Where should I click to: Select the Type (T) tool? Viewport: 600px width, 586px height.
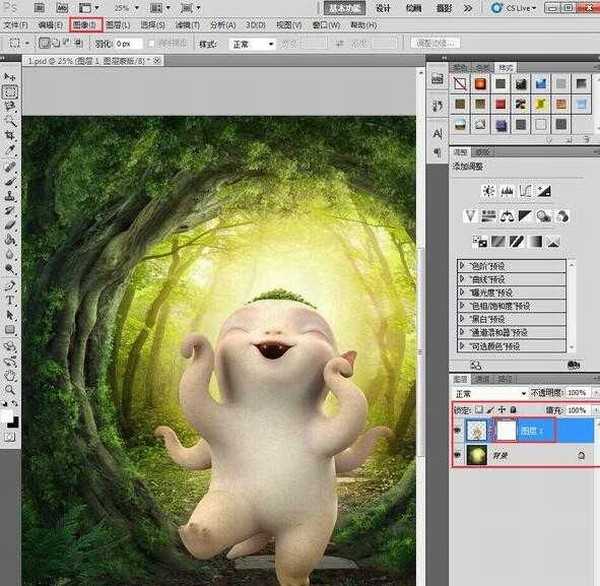click(10, 299)
